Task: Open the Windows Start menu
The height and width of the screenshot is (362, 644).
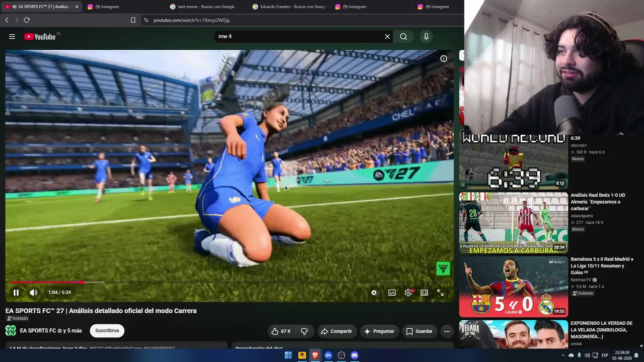Action: pyautogui.click(x=288, y=355)
